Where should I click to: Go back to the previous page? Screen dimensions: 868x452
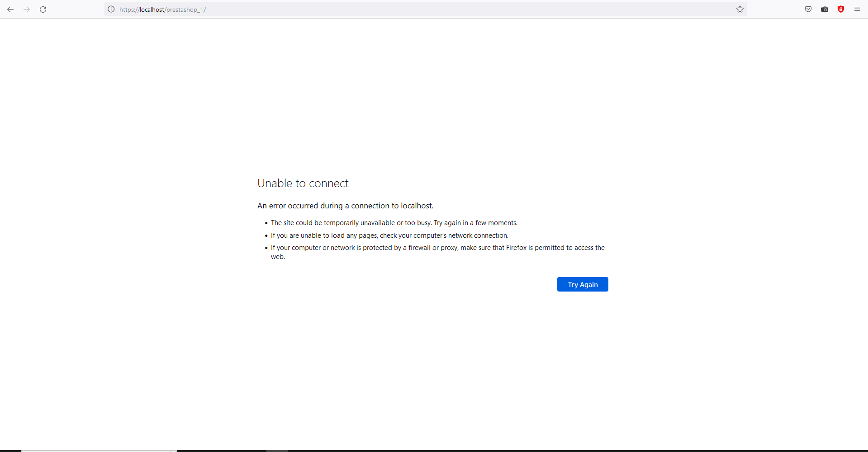(x=10, y=9)
